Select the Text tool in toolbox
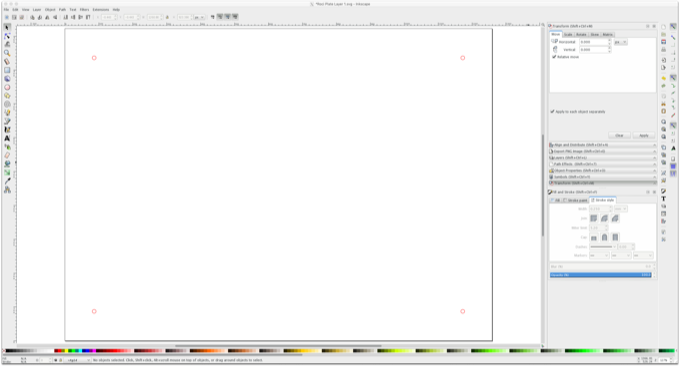 (7, 138)
